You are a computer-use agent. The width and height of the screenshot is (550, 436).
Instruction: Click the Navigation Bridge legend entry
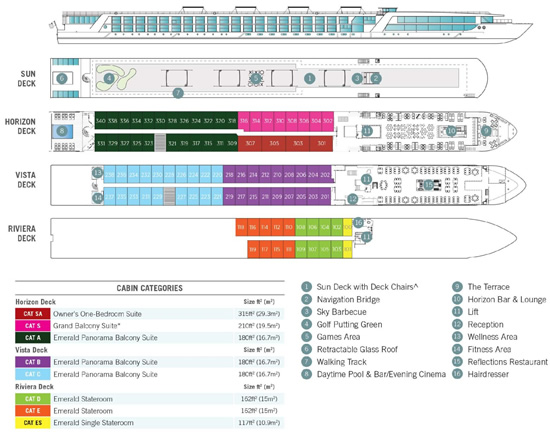point(348,300)
